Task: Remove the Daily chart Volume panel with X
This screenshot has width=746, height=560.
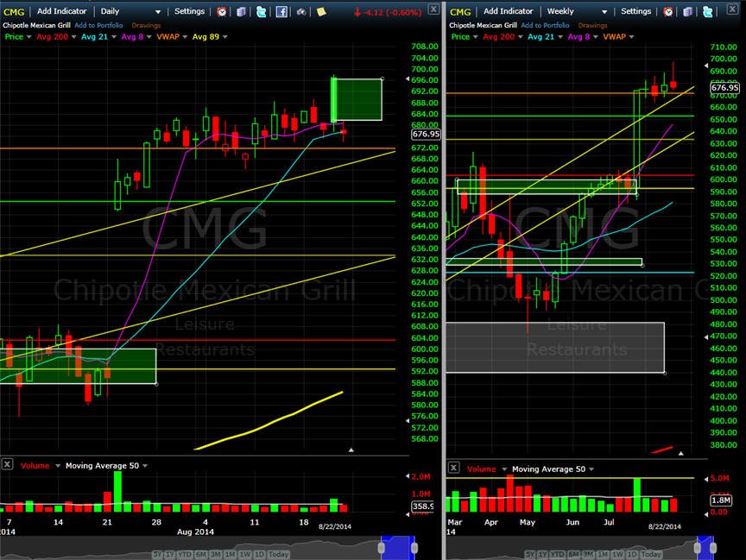Action: point(7,464)
